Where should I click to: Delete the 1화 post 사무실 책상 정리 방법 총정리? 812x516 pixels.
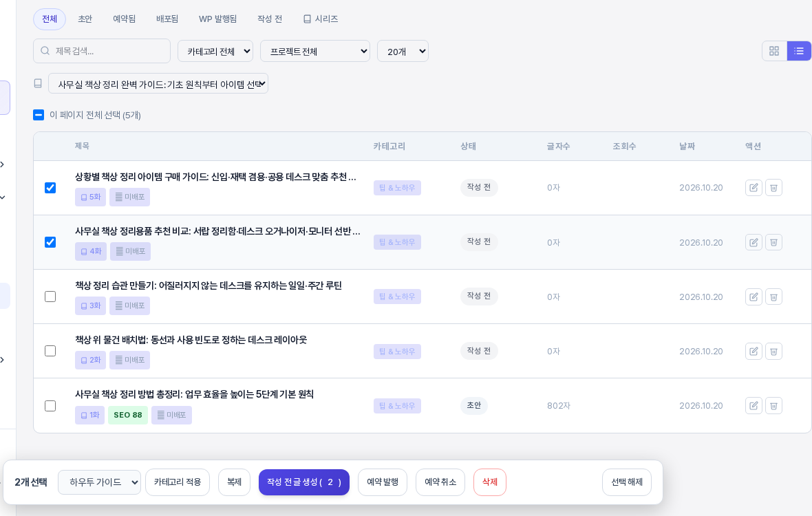(773, 406)
